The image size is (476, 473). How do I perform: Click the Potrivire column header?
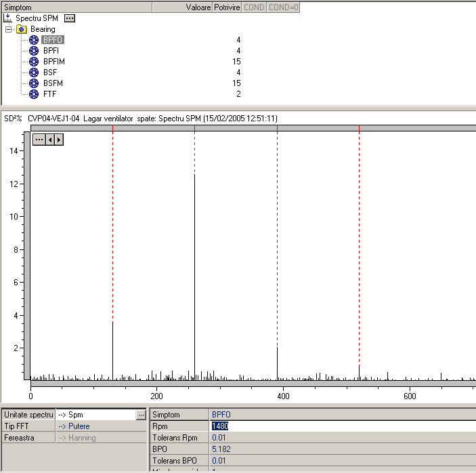click(x=227, y=7)
